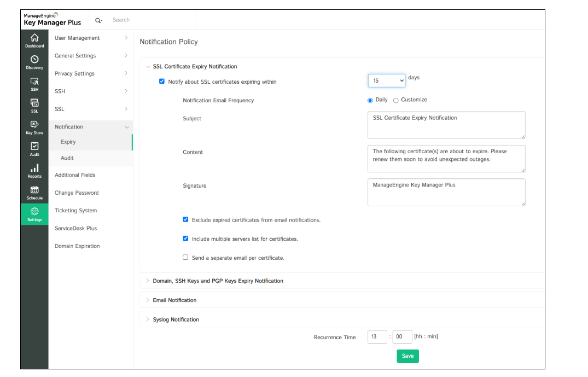Click the Subject text field
The width and height of the screenshot is (588, 377).
(446, 125)
